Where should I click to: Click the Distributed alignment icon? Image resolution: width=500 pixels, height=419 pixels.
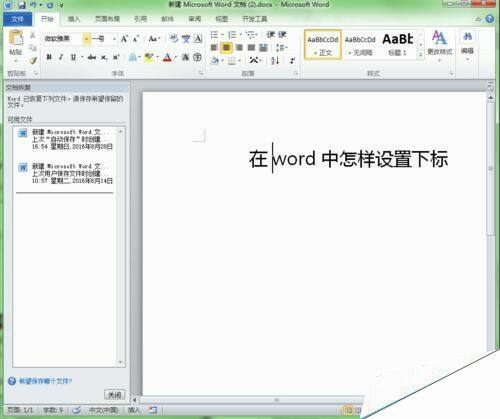click(x=263, y=48)
